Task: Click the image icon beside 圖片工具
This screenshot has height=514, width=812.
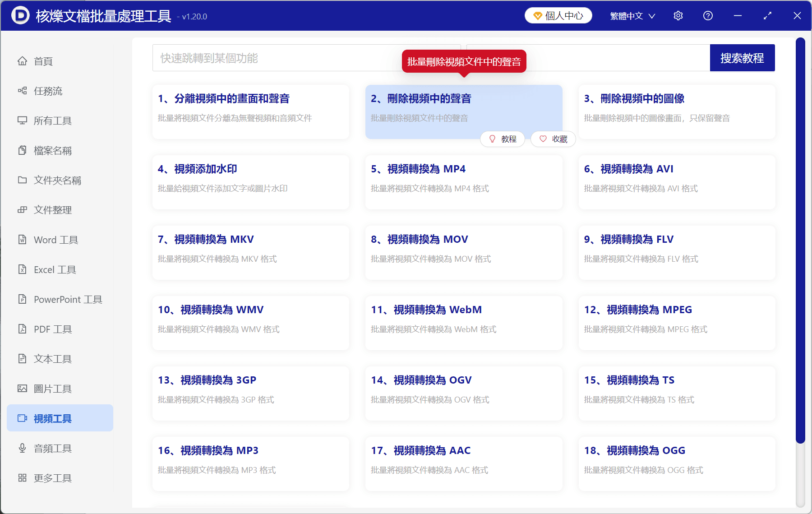Action: (x=22, y=389)
